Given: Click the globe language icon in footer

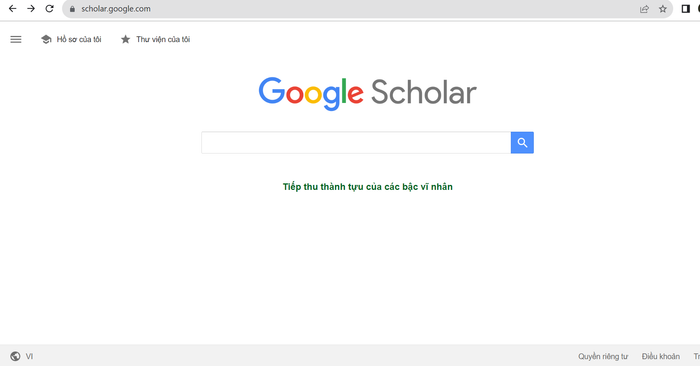Looking at the screenshot, I should [15, 356].
